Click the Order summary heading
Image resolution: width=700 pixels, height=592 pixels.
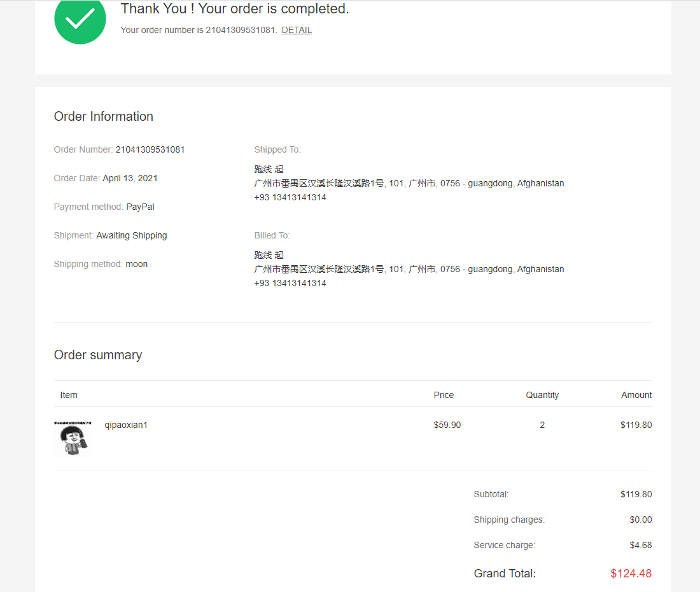click(98, 355)
